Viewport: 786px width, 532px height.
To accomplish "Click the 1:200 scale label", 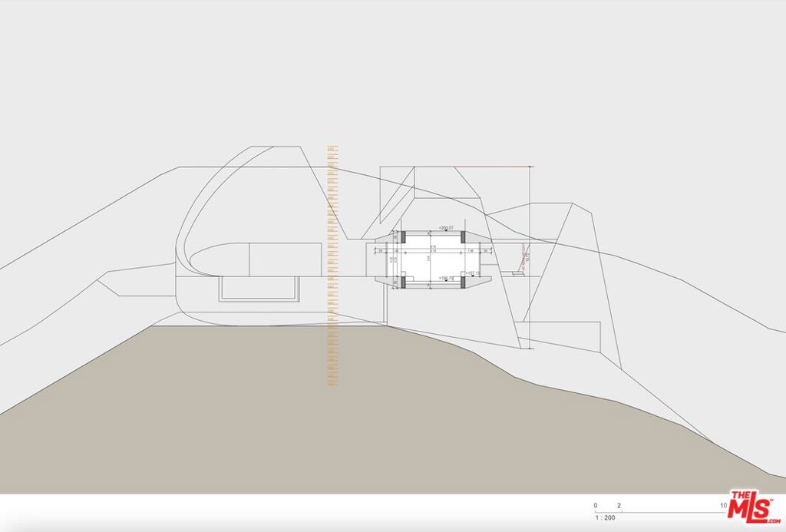I will (x=605, y=517).
